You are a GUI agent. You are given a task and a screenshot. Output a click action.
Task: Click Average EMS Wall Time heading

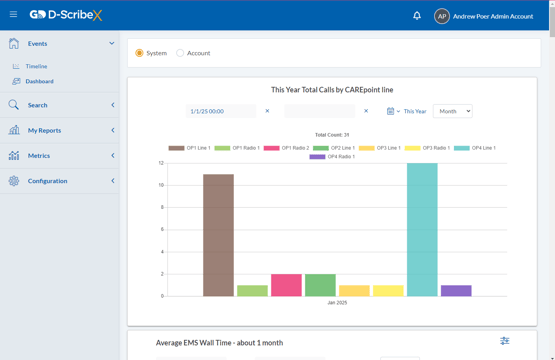pos(219,343)
